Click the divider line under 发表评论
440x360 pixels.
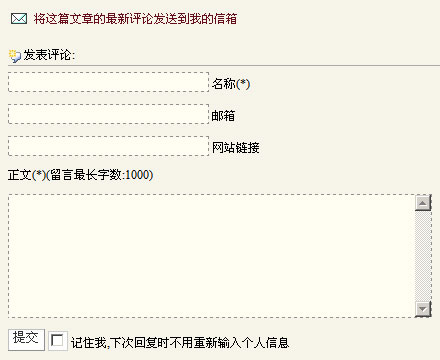(224, 65)
